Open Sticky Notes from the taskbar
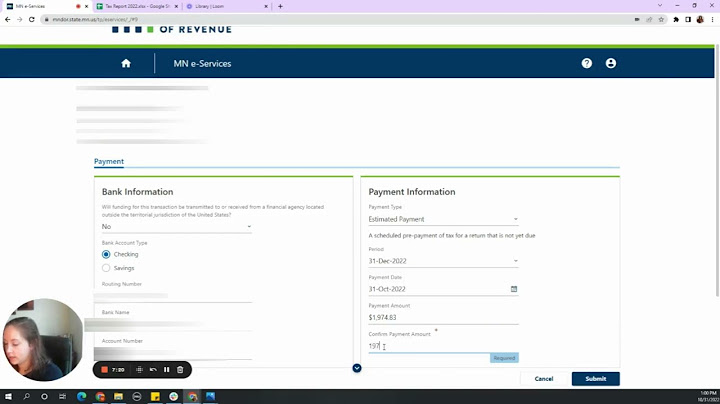The image size is (720, 404). 155,396
